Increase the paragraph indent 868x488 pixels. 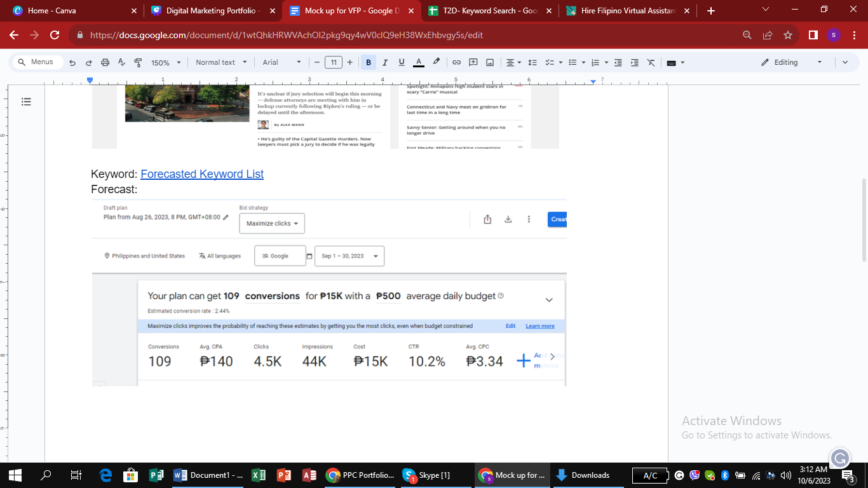coord(634,62)
